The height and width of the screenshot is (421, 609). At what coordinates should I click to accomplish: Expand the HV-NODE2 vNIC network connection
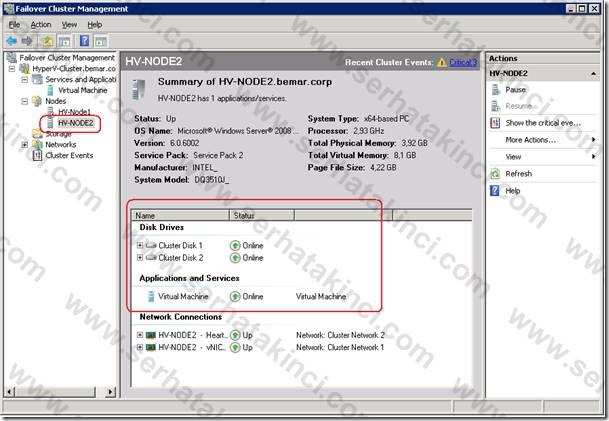point(140,347)
